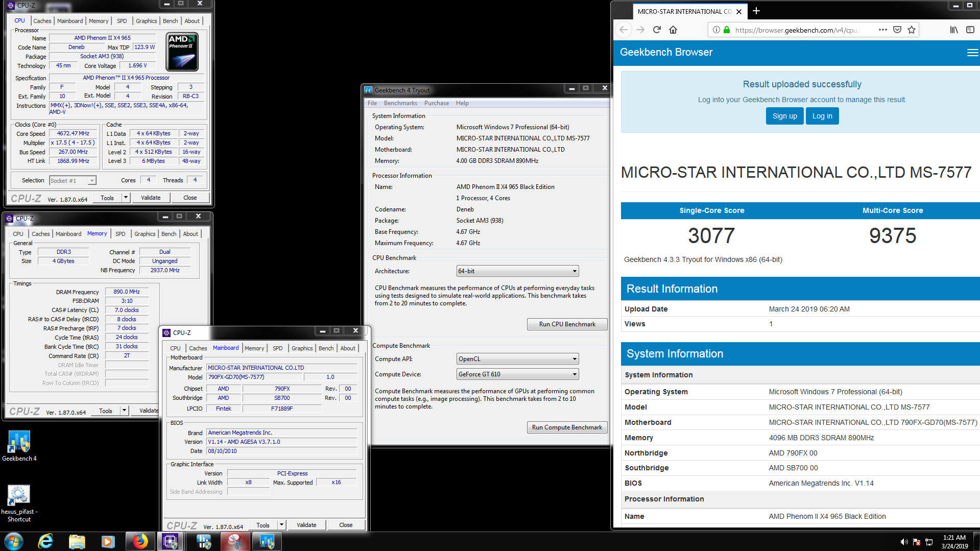This screenshot has width=980, height=551.
Task: Click the Single-Core Score value 3077
Action: click(x=711, y=235)
